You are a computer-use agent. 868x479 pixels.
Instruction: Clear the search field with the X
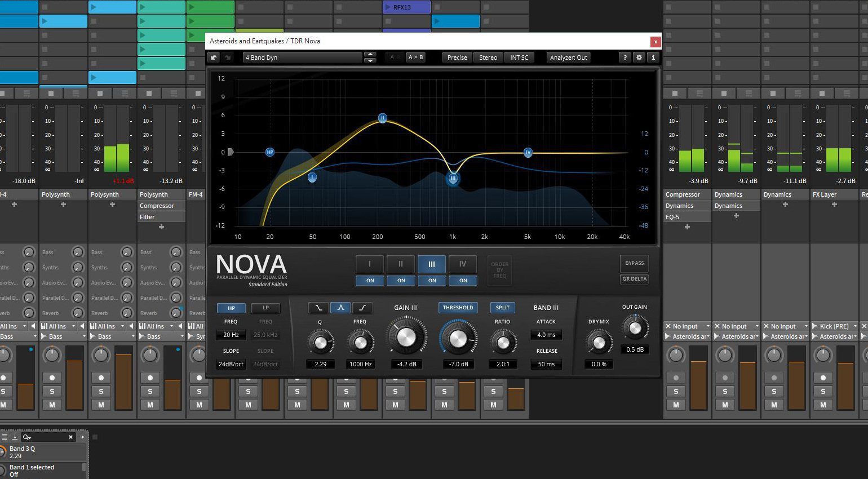(x=70, y=437)
